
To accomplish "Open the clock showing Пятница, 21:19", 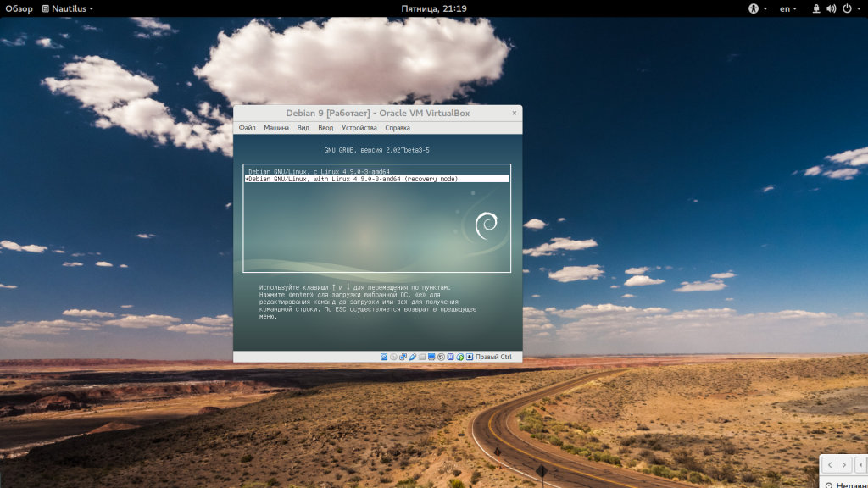I will (434, 8).
